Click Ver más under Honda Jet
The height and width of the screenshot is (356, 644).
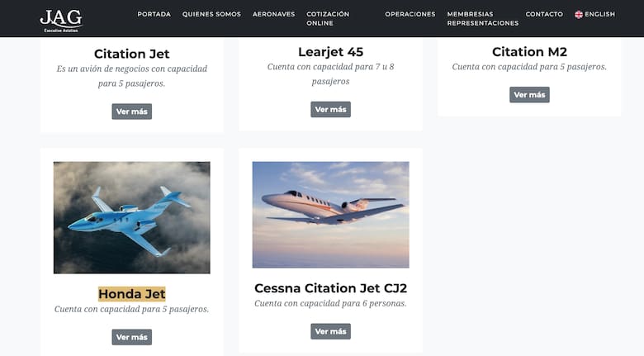[132, 337]
